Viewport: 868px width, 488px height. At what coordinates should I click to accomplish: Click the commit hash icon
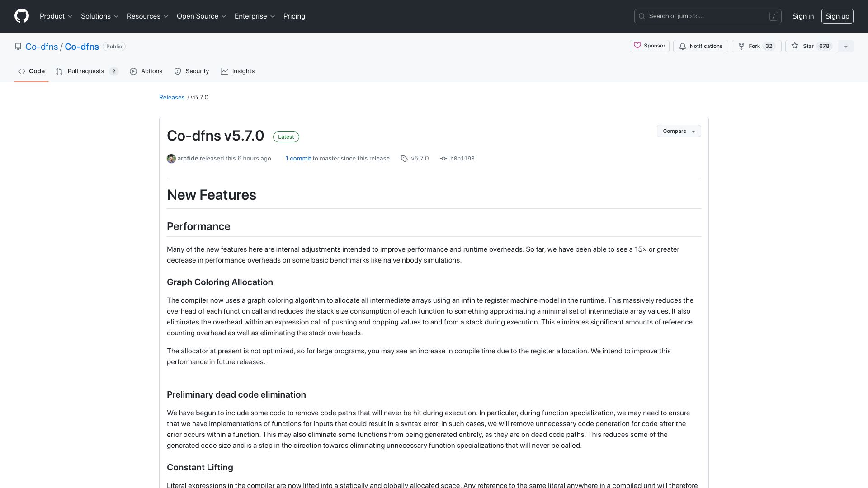[x=443, y=159]
